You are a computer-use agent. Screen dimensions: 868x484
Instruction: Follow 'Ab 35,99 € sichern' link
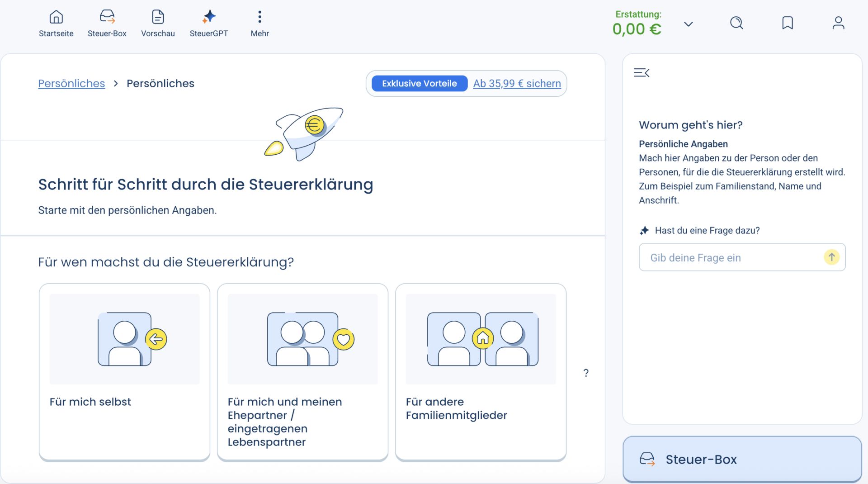(517, 83)
